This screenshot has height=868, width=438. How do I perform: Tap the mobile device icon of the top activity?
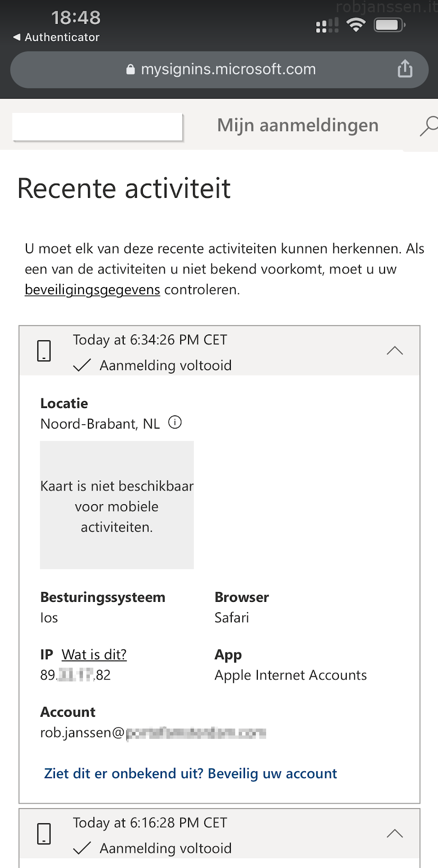(x=44, y=351)
